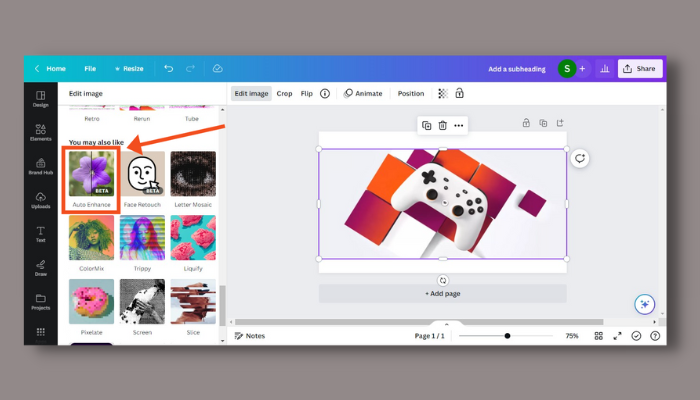The height and width of the screenshot is (400, 700).
Task: Select the Pixelate effect
Action: pos(92,301)
